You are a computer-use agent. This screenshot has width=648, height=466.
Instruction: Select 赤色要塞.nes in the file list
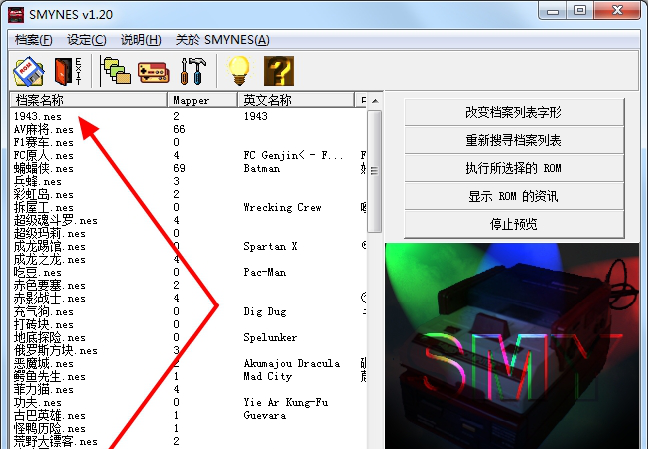[50, 285]
